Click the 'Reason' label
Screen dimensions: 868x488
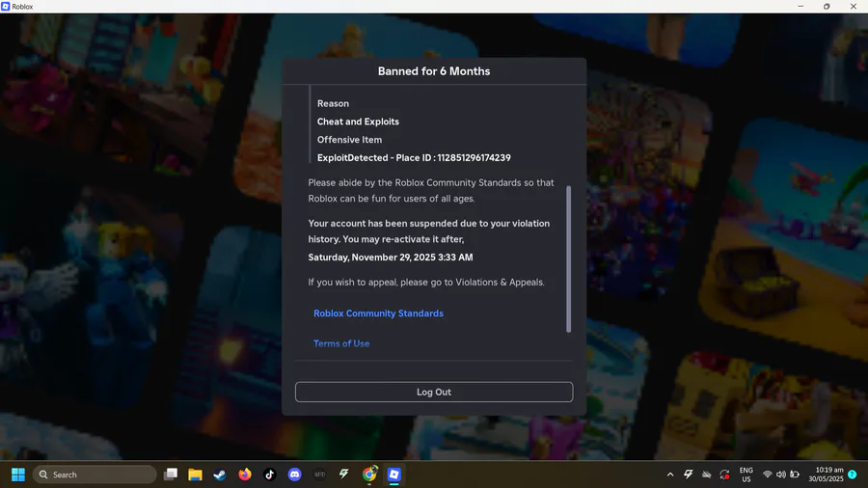click(x=333, y=103)
